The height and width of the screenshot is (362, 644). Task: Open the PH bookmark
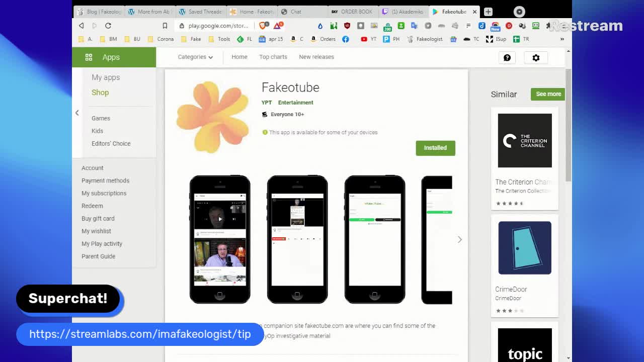tap(391, 39)
